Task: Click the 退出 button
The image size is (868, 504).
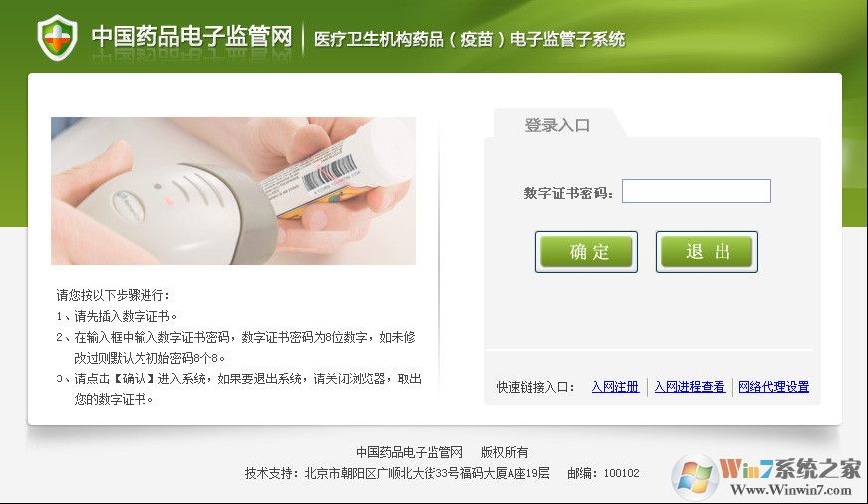Action: click(707, 252)
